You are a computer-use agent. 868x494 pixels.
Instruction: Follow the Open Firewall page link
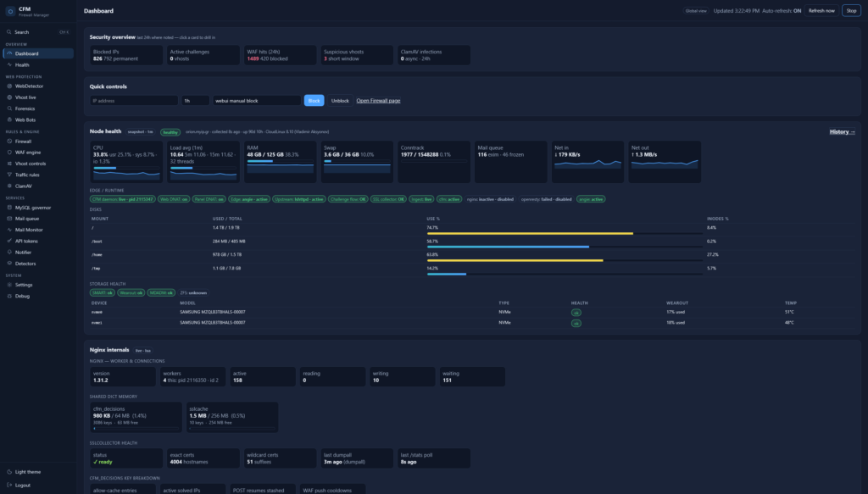[x=378, y=101]
